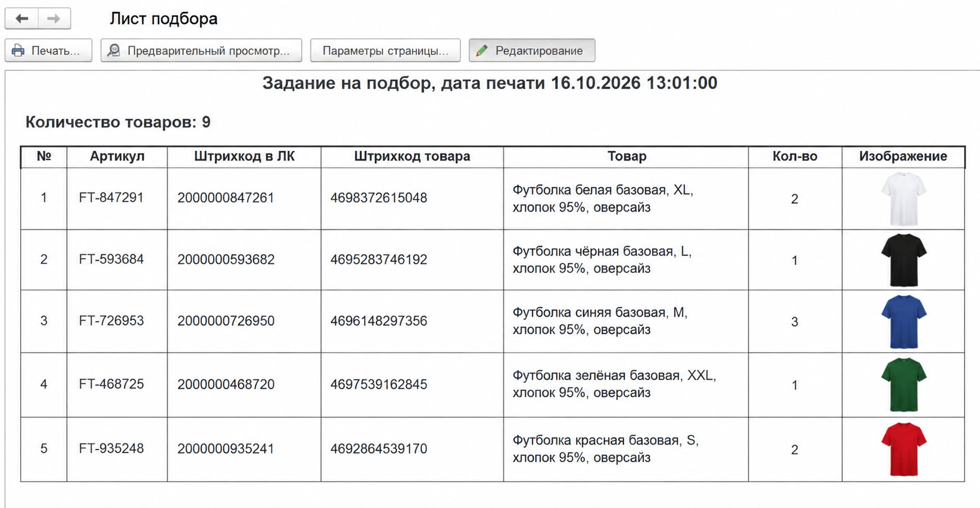Toggle Редактирование mode

[x=532, y=51]
